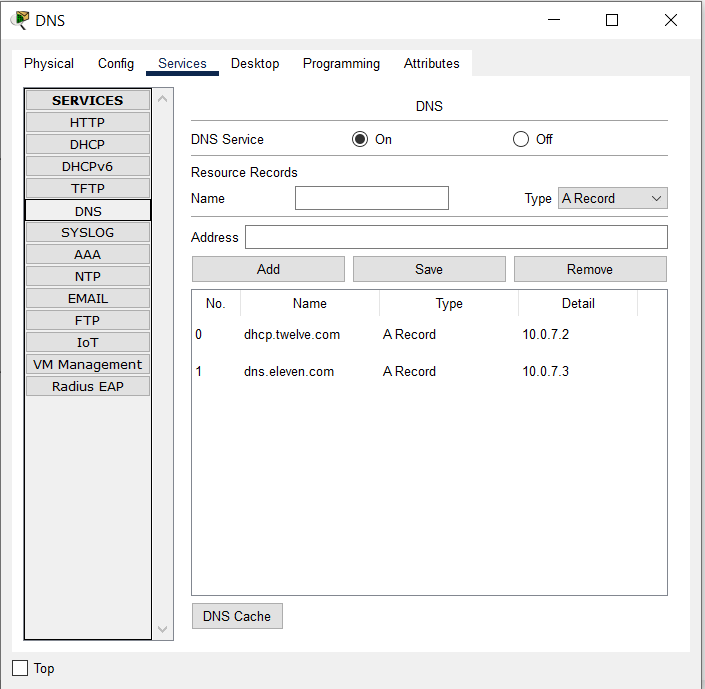Click the Address input field

tap(456, 237)
